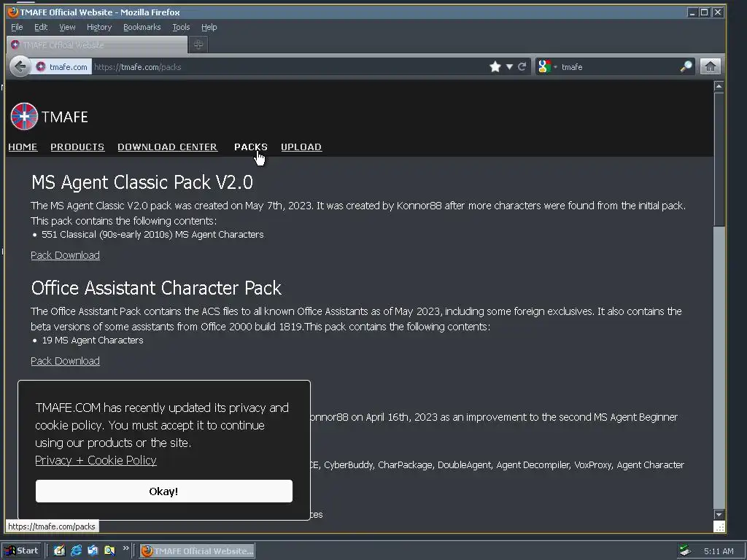Image resolution: width=747 pixels, height=560 pixels.
Task: Open the Privacy + Cookie Policy link
Action: click(96, 460)
